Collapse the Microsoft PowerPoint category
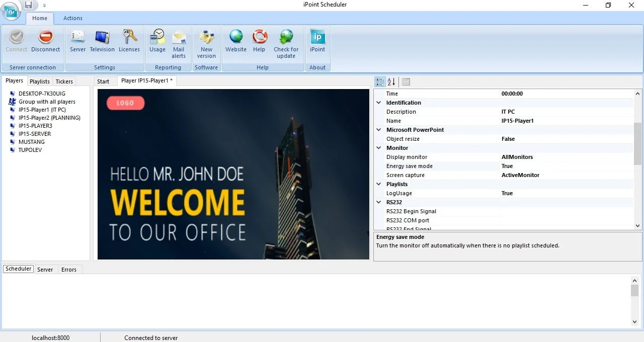The width and height of the screenshot is (644, 342). [379, 130]
